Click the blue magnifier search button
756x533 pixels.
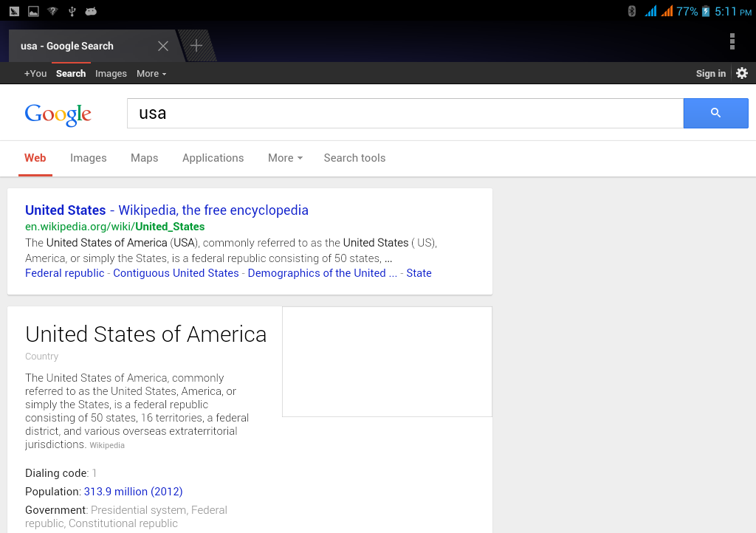tap(715, 113)
